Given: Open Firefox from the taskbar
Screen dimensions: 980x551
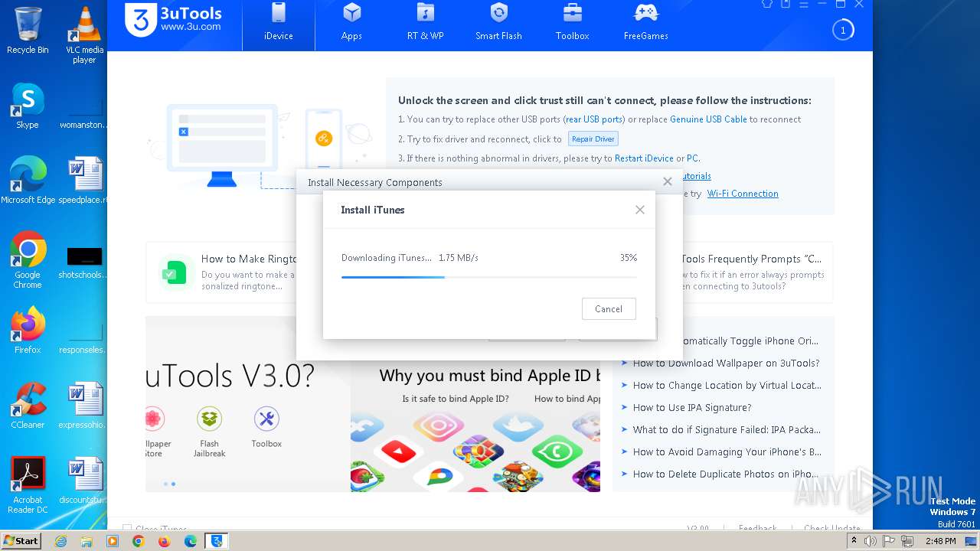Looking at the screenshot, I should (164, 541).
